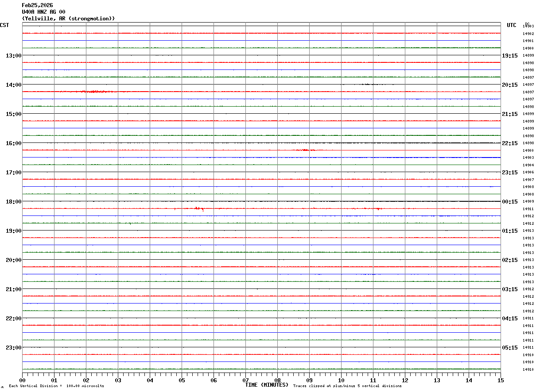Select the 16:00 CST row label

[x=14, y=143]
